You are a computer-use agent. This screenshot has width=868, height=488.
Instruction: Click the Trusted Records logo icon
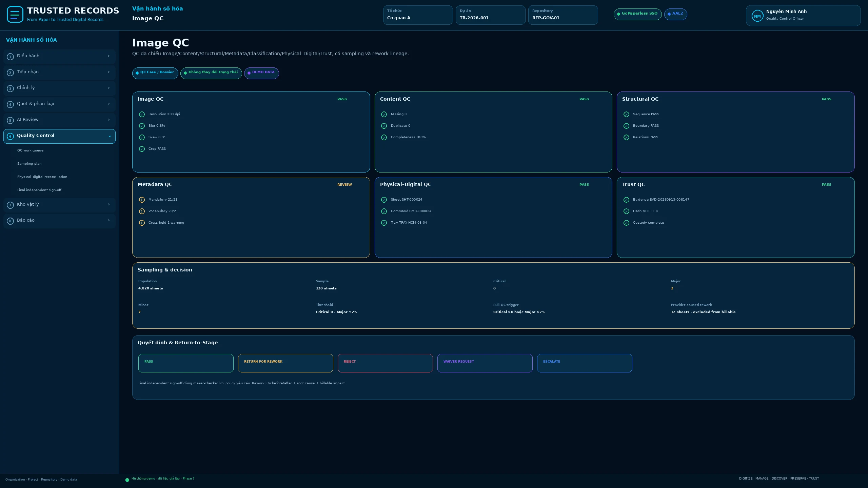point(15,15)
